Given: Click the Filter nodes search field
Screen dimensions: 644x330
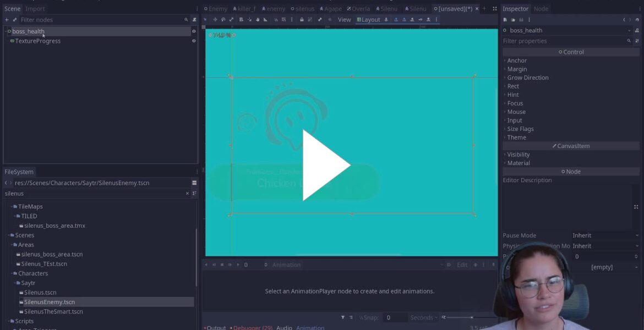Looking at the screenshot, I should coord(99,20).
